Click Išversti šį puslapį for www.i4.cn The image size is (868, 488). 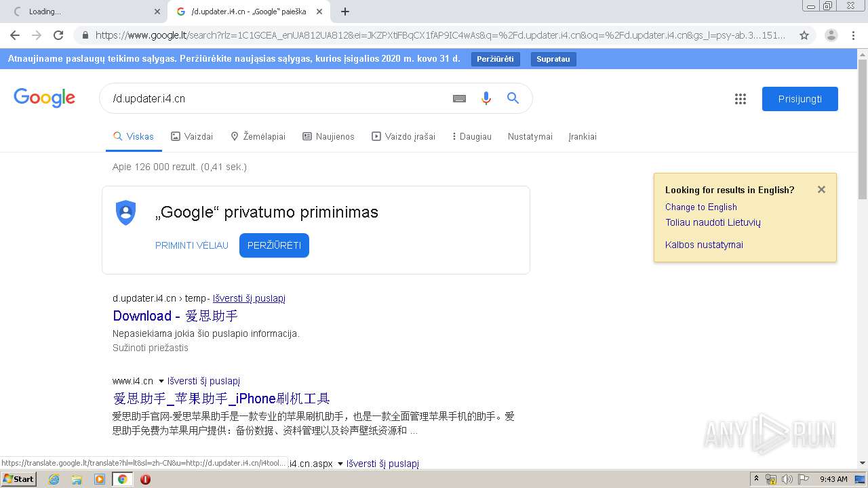pyautogui.click(x=203, y=381)
